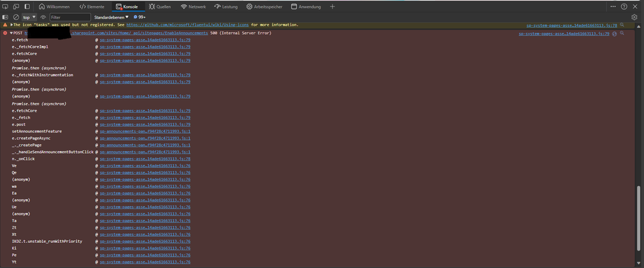
Task: Select the Ea stack frame text
Action: click(x=14, y=193)
